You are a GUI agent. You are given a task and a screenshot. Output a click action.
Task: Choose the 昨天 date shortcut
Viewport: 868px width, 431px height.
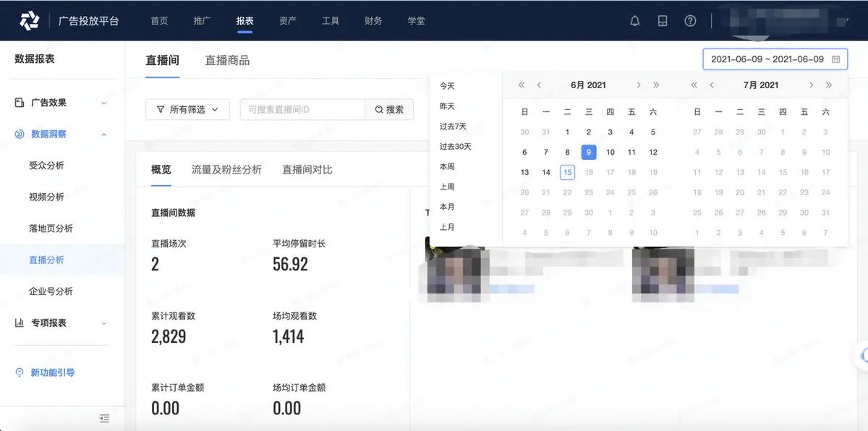(x=447, y=106)
